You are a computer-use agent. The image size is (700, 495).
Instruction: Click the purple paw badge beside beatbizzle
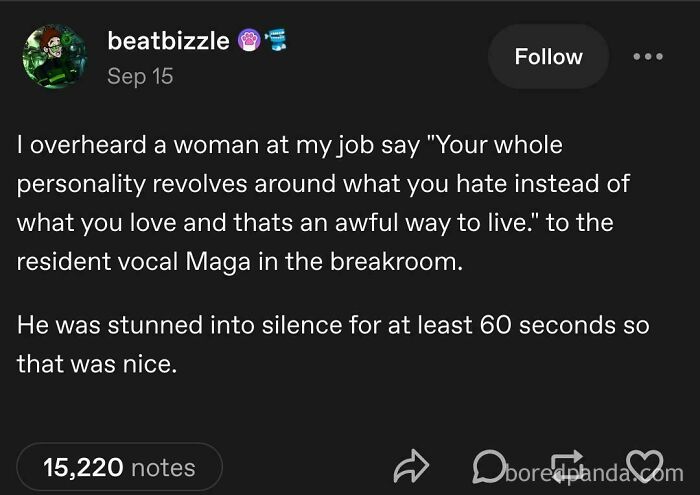tap(248, 41)
